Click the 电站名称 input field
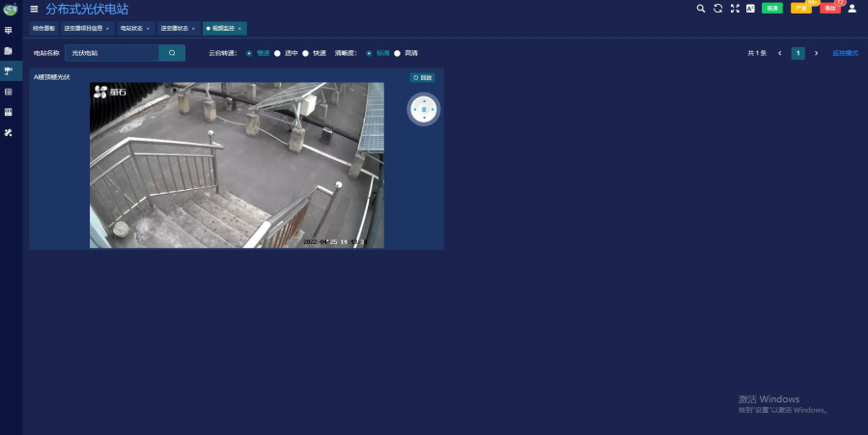Viewport: 868px width, 435px height. click(x=112, y=53)
